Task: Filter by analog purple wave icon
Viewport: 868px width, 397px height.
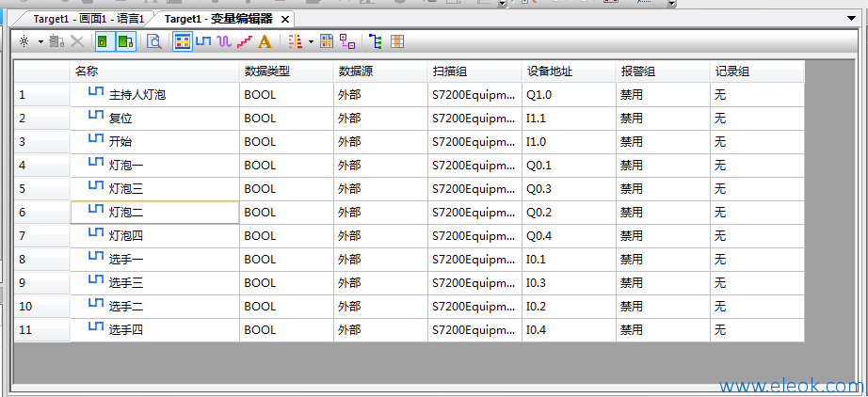Action: [224, 41]
